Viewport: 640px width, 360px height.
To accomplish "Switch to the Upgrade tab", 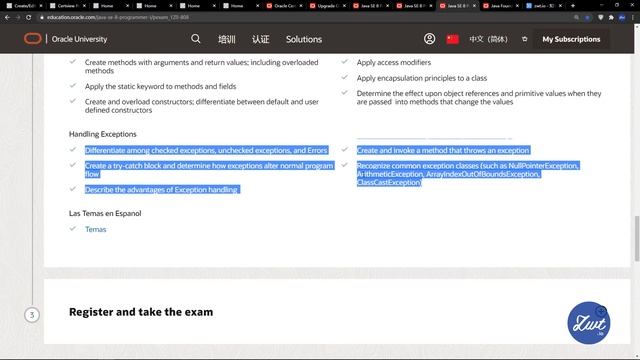I will click(x=327, y=6).
